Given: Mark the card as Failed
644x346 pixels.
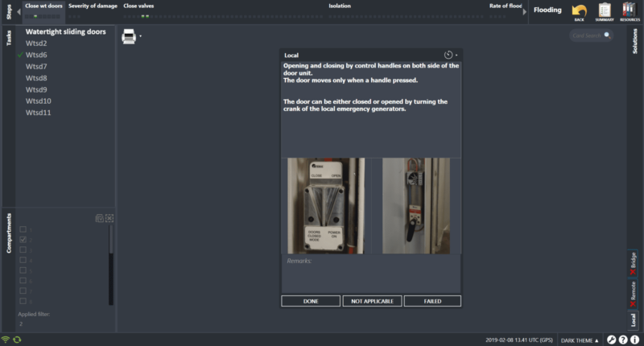Looking at the screenshot, I should coord(432,301).
